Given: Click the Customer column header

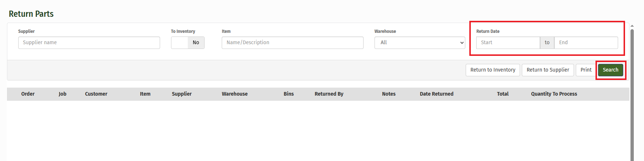Looking at the screenshot, I should click(96, 94).
